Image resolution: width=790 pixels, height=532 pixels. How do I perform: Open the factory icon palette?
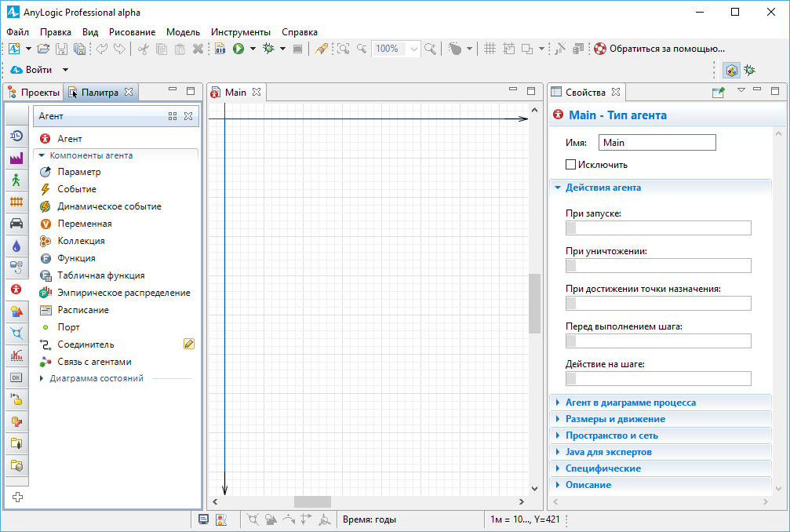(x=16, y=159)
